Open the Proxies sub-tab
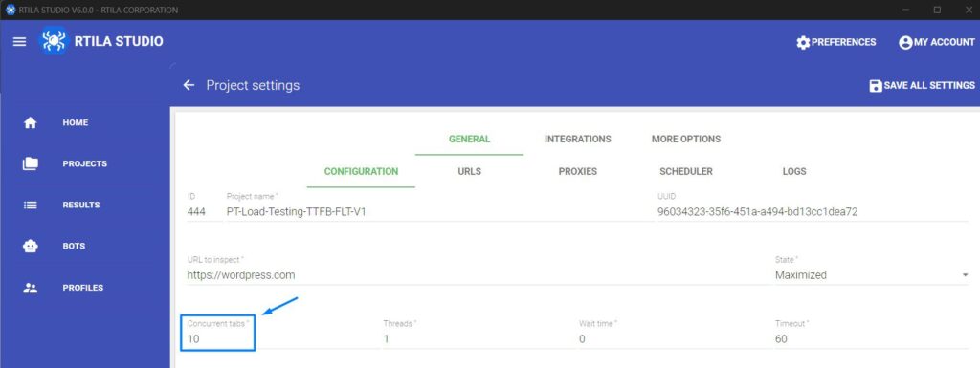The width and height of the screenshot is (980, 368). click(x=577, y=171)
